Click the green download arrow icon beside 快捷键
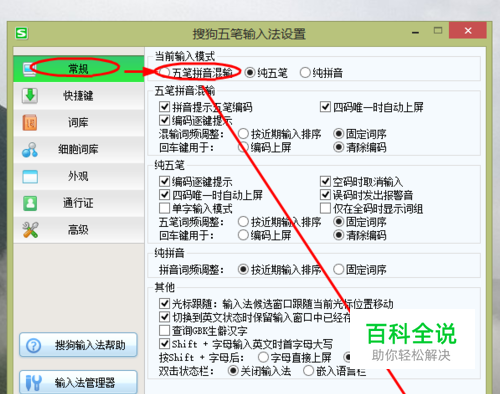The image size is (500, 394). pyautogui.click(x=30, y=96)
